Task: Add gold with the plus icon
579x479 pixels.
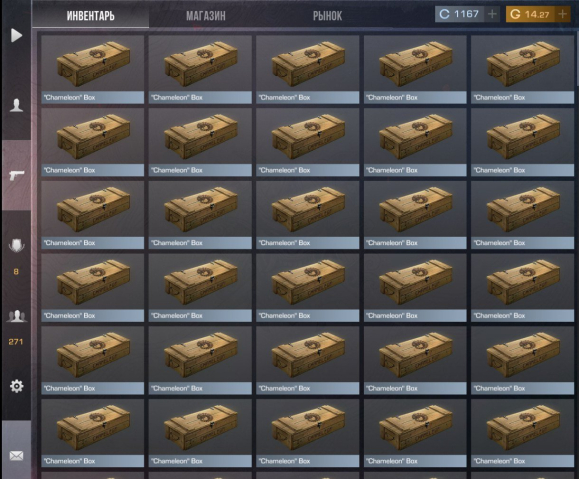Action: (x=562, y=14)
